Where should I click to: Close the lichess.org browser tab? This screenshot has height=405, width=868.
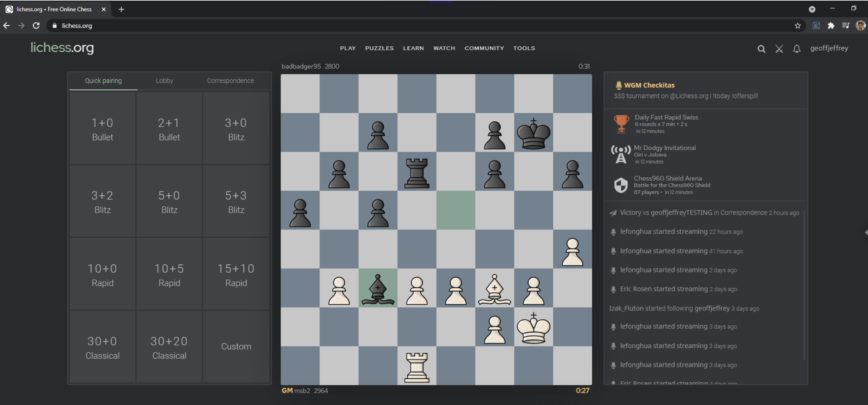click(104, 9)
